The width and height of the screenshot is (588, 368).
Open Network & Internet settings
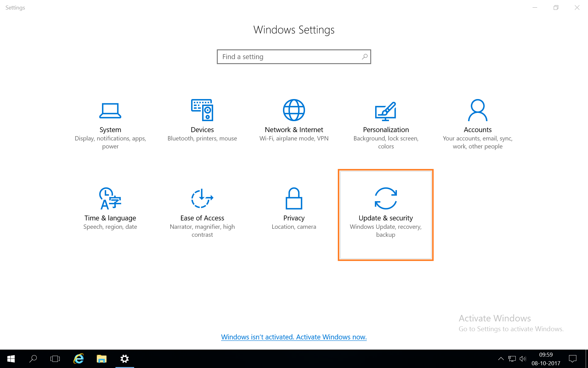pyautogui.click(x=294, y=121)
